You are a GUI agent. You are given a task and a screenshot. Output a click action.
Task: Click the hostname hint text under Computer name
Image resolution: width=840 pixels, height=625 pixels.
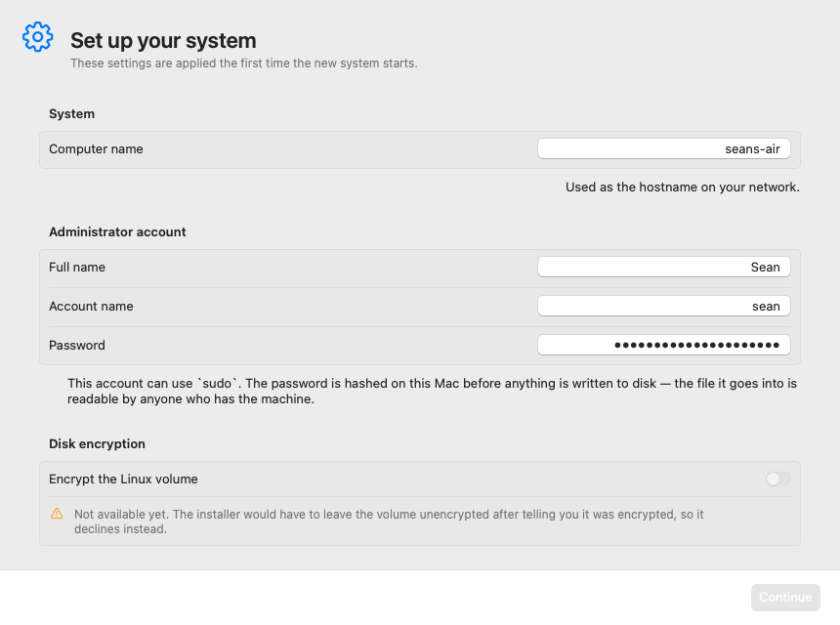click(683, 187)
